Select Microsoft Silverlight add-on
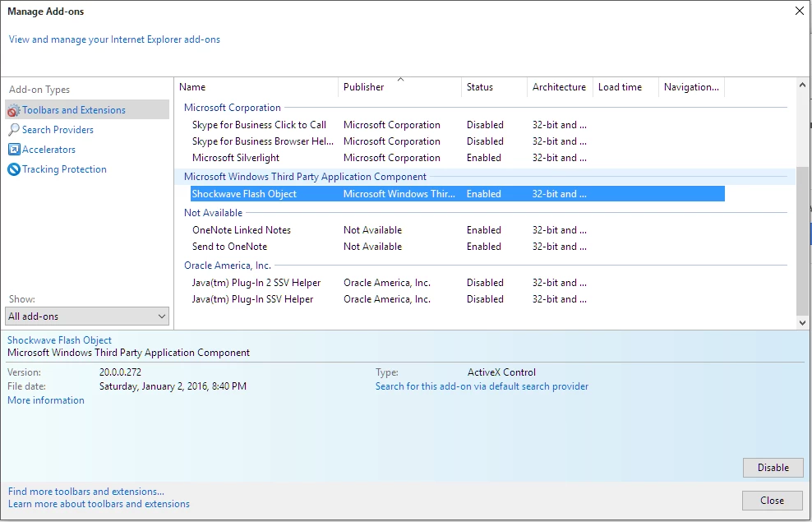Image resolution: width=812 pixels, height=522 pixels. 457,158
